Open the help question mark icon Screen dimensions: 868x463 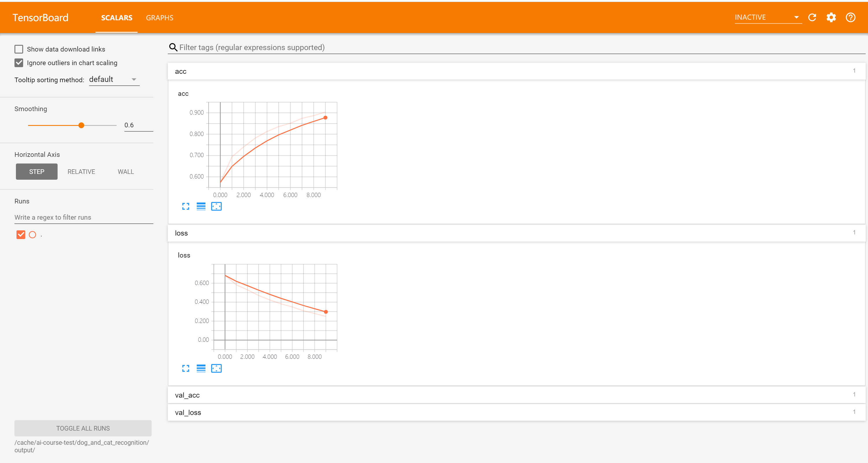tap(850, 18)
